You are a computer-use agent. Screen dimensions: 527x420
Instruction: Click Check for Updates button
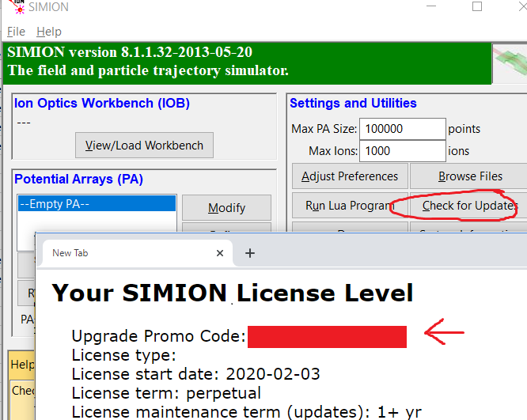[469, 206]
